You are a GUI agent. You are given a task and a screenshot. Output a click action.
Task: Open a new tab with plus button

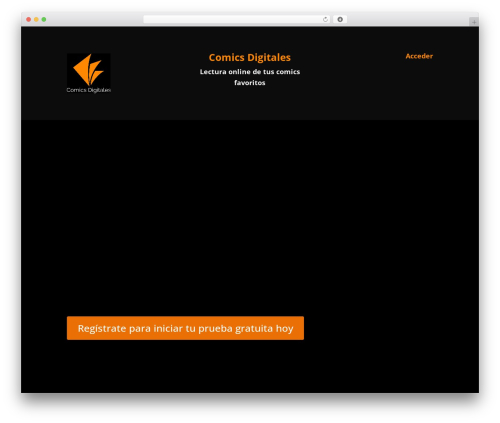pyautogui.click(x=474, y=22)
